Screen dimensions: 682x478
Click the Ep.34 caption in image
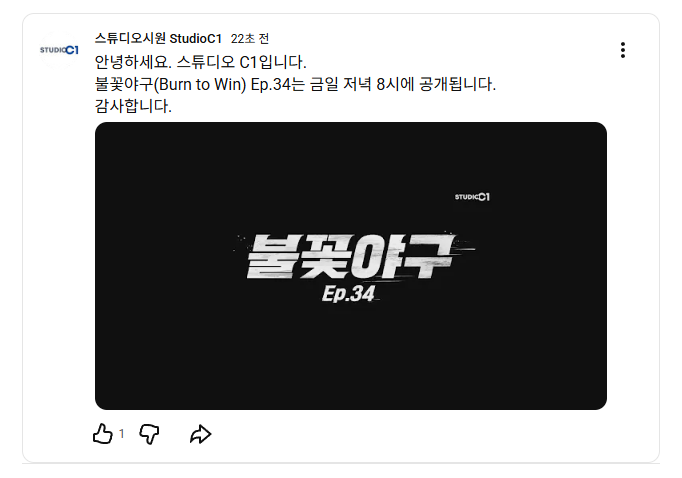[x=348, y=294]
